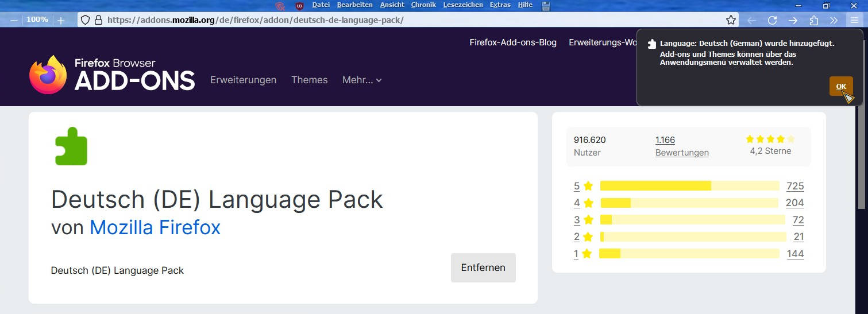Open the Bearbeiten menu
The height and width of the screenshot is (314, 868).
tap(354, 5)
